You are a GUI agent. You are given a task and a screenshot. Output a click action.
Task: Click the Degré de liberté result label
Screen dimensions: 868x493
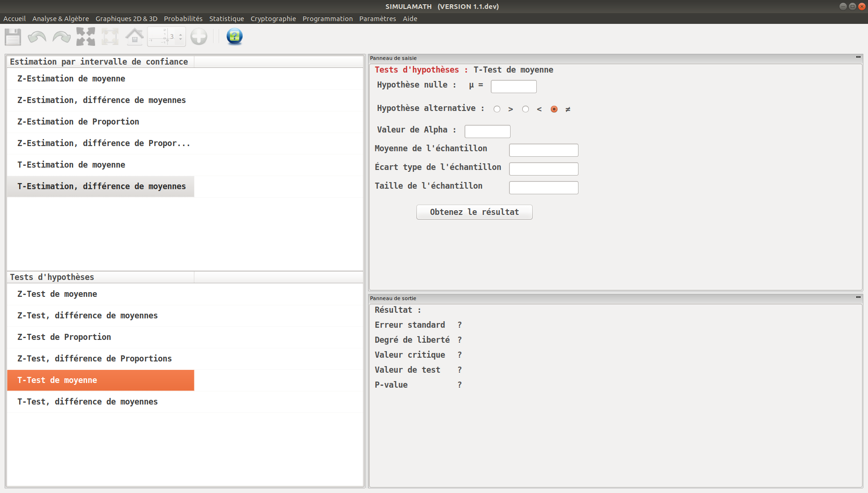coord(412,340)
